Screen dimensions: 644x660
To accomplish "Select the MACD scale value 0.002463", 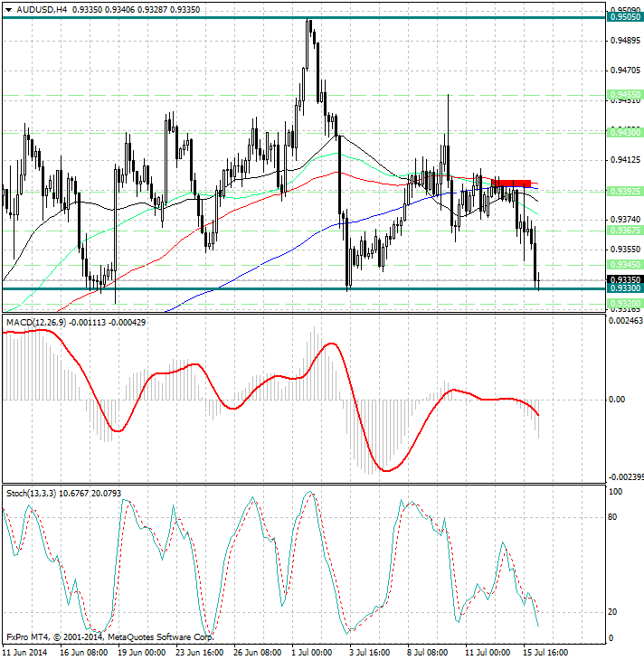I will pos(626,321).
